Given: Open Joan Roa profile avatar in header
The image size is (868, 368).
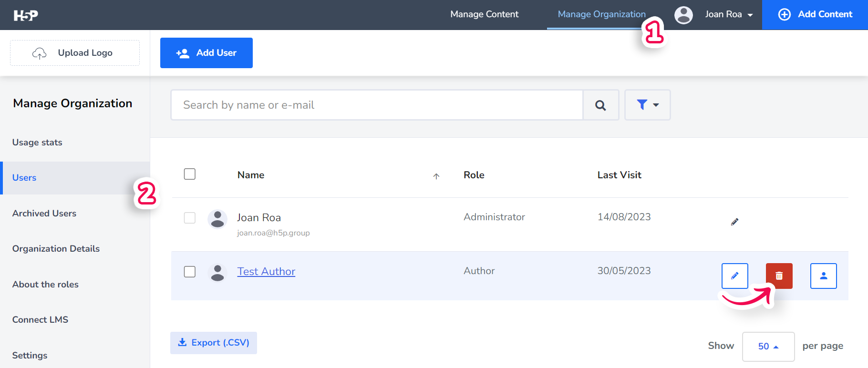Looking at the screenshot, I should click(x=683, y=15).
